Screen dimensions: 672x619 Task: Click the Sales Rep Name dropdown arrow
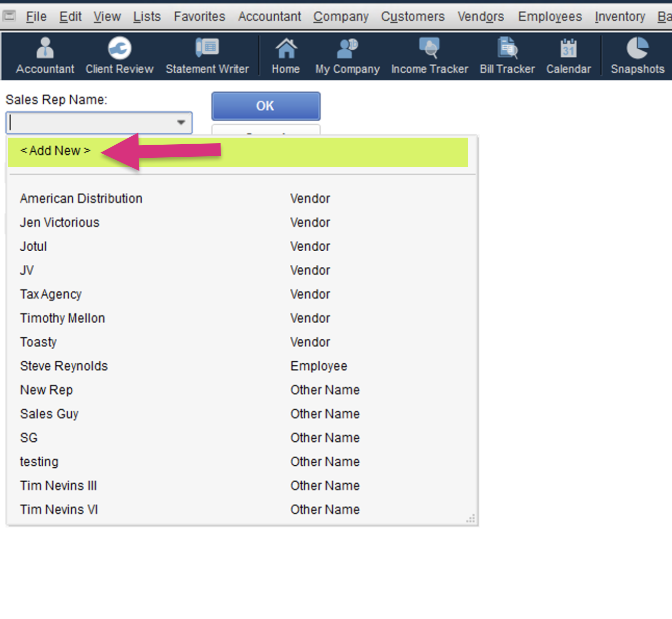181,123
